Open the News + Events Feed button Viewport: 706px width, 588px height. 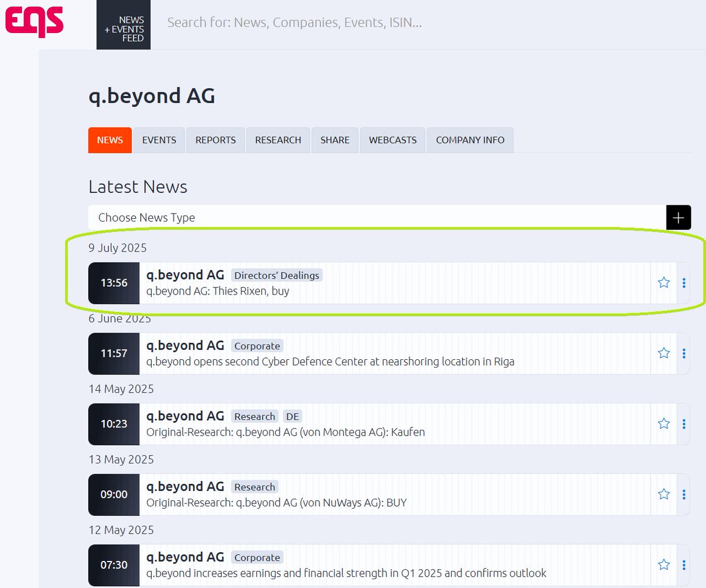click(x=124, y=25)
